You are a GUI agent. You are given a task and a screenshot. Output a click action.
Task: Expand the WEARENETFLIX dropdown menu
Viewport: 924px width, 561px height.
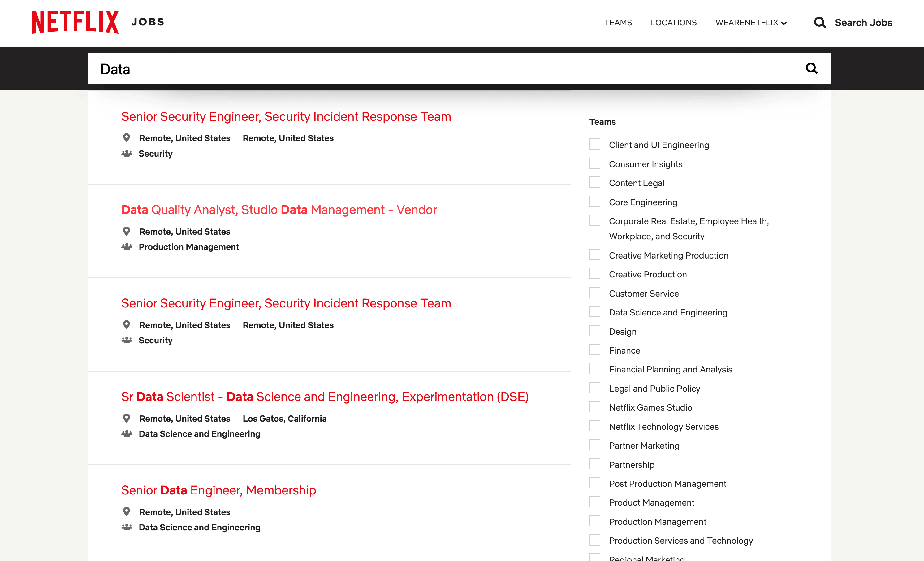click(x=751, y=23)
